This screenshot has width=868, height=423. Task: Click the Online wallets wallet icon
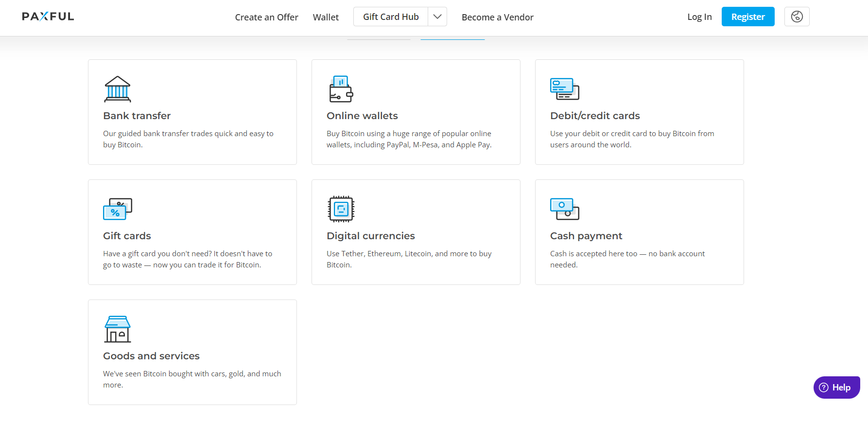[x=341, y=89]
